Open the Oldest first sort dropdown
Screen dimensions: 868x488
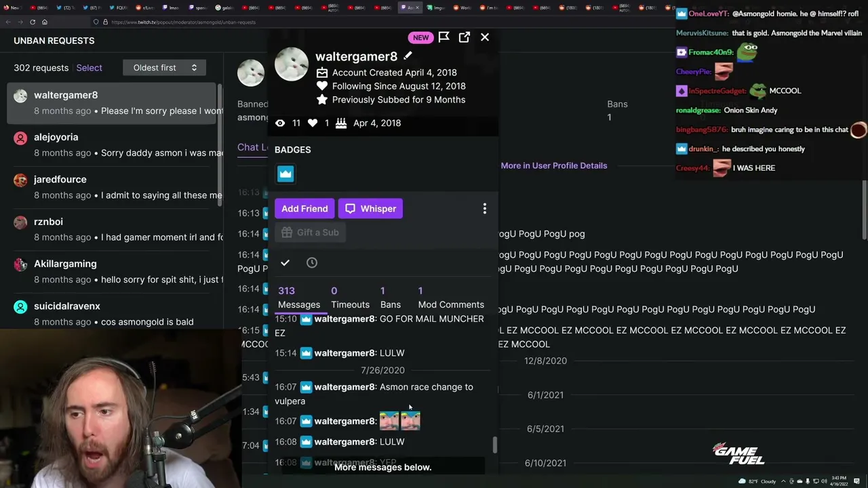pos(164,68)
